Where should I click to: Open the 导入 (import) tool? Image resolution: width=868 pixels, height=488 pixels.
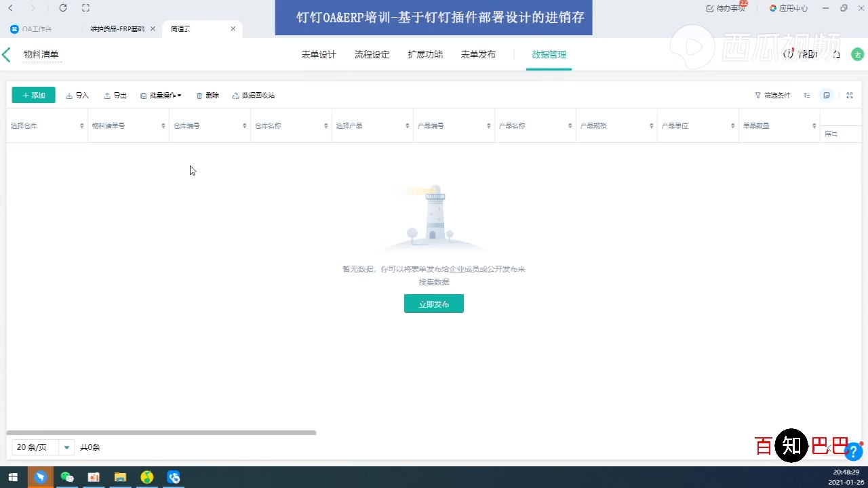(x=77, y=95)
